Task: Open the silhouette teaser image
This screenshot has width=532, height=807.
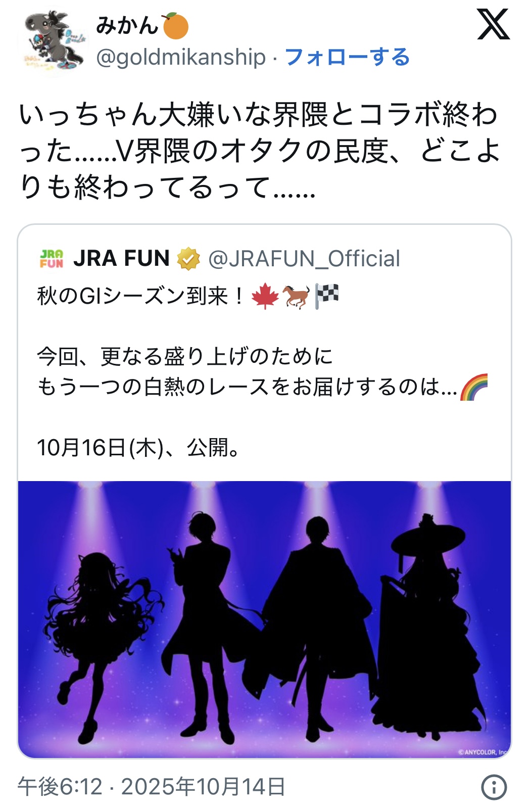Action: pos(264,620)
